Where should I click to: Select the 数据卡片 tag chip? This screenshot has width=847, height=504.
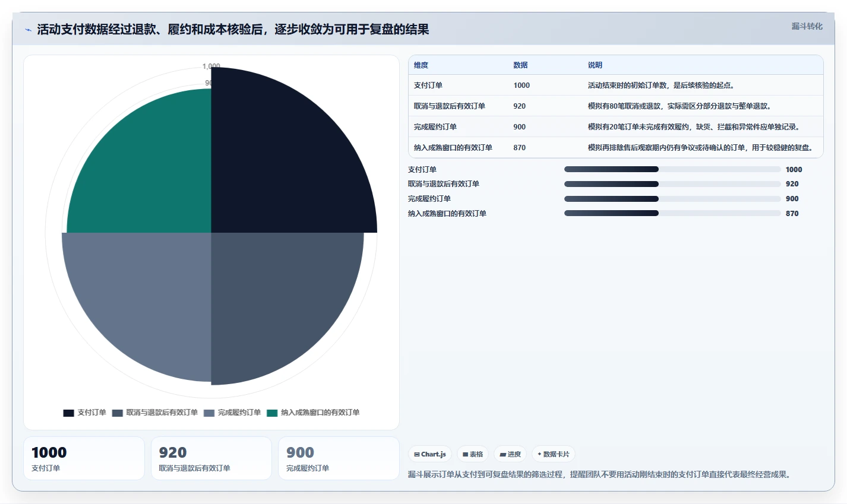[553, 454]
